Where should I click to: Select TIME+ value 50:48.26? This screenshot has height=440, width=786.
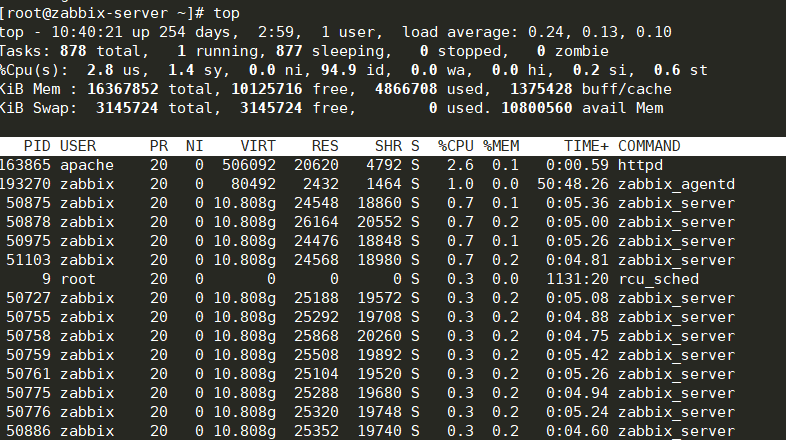(573, 184)
